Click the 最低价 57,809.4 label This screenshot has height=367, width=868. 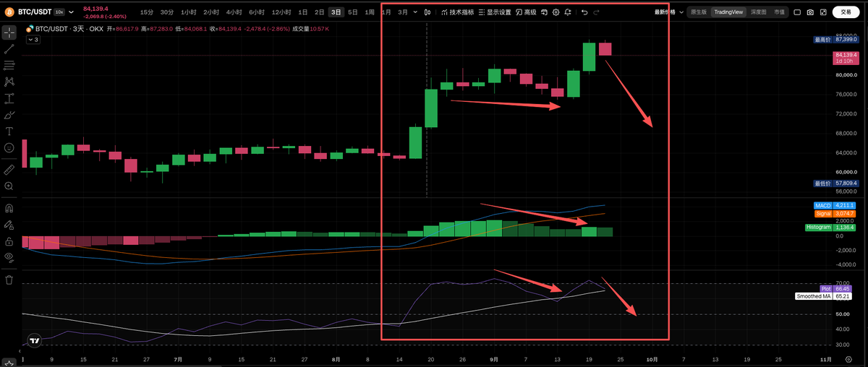click(x=836, y=183)
